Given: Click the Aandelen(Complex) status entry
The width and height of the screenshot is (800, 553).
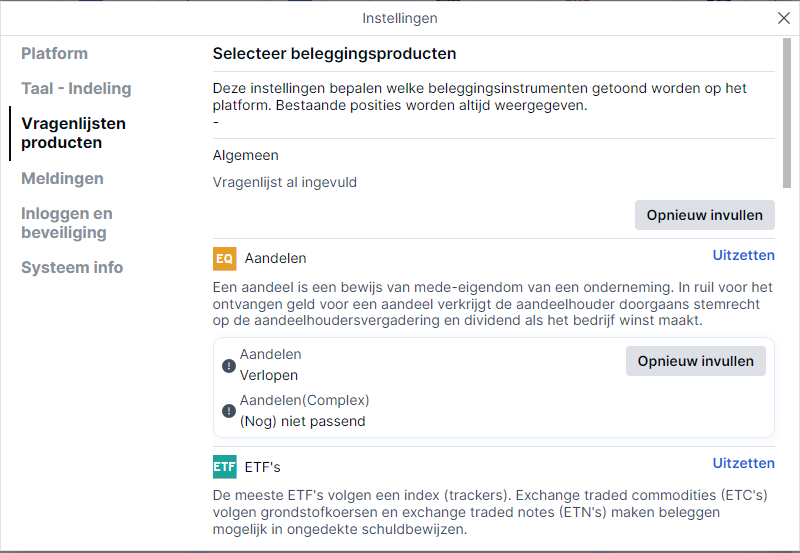Looking at the screenshot, I should [305, 411].
